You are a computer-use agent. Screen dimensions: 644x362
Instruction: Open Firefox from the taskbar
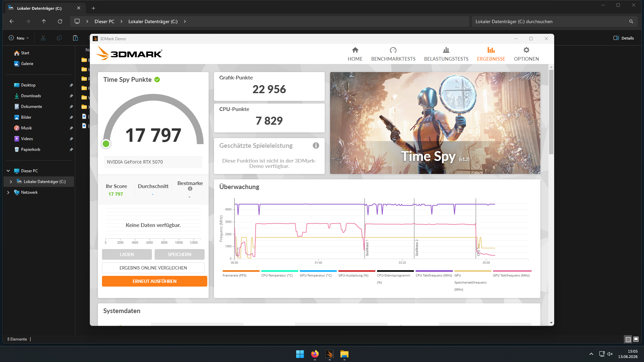click(315, 354)
